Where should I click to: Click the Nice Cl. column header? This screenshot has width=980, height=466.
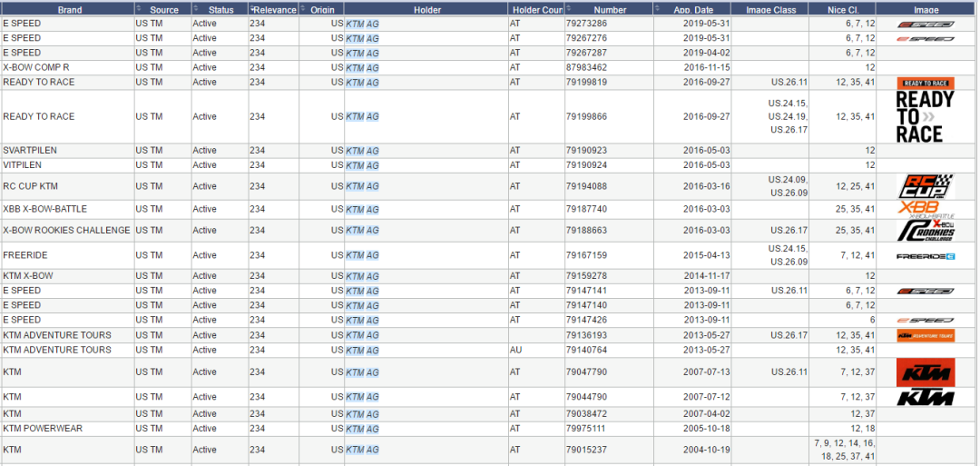[x=843, y=9]
